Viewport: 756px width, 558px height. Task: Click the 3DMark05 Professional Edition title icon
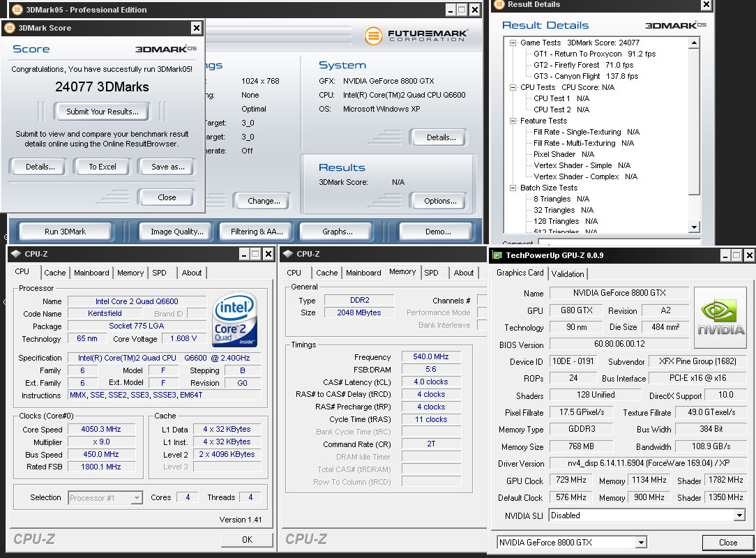17,10
